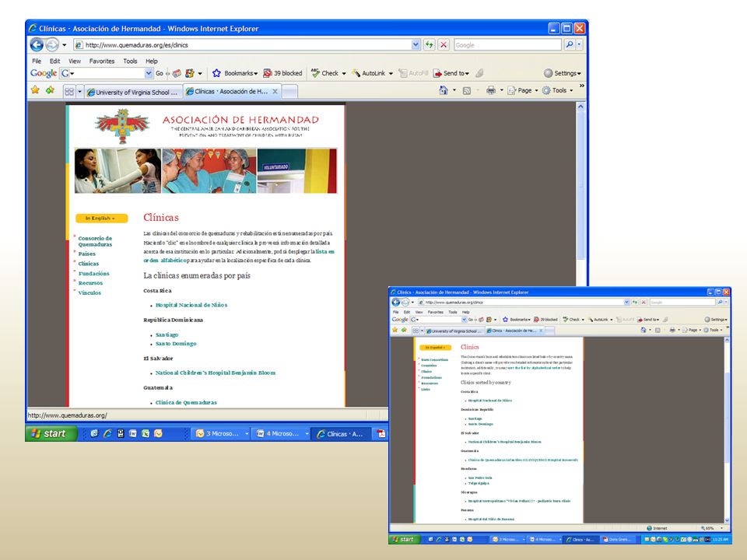Click Asociación de Hermandad bird logo
This screenshot has height=560, width=747.
[x=122, y=126]
